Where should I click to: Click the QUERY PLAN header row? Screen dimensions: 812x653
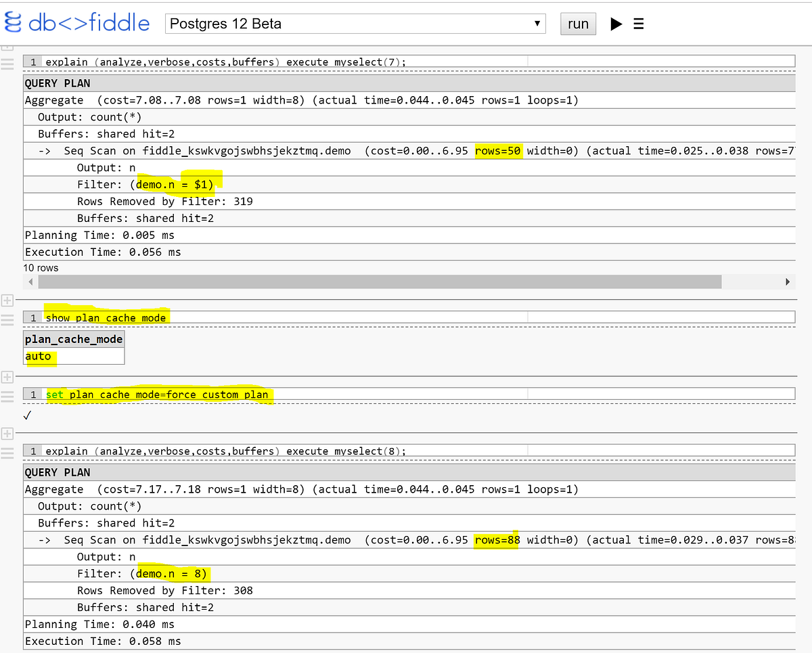pyautogui.click(x=51, y=83)
